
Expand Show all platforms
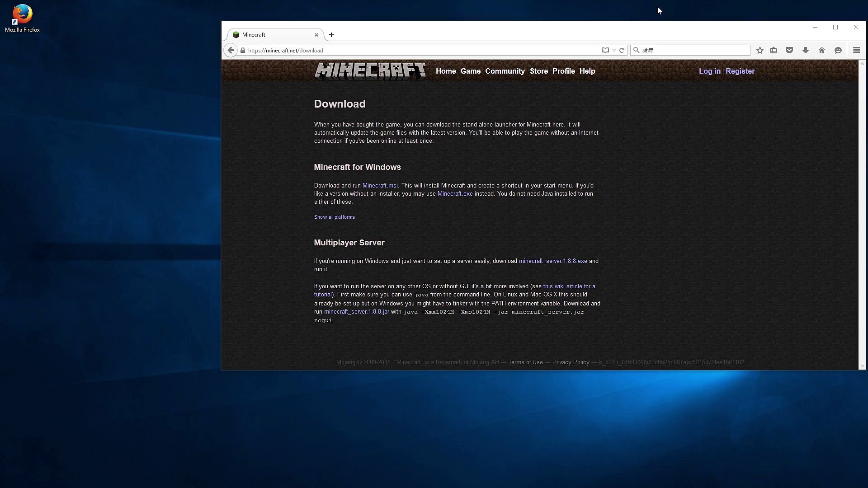tap(335, 217)
